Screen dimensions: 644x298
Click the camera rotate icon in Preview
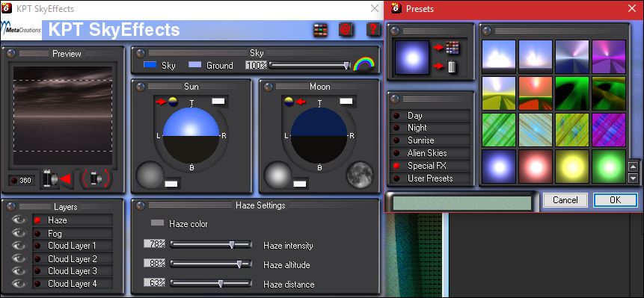(96, 179)
